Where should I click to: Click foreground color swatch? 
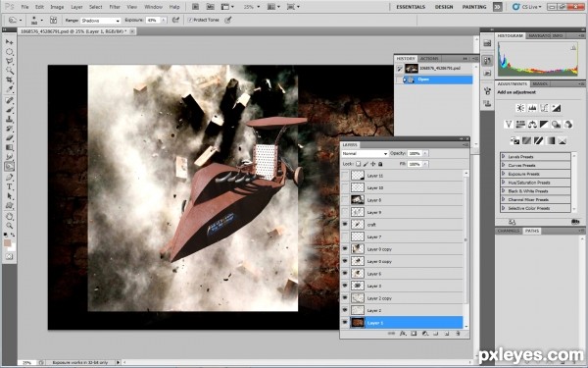click(x=8, y=243)
